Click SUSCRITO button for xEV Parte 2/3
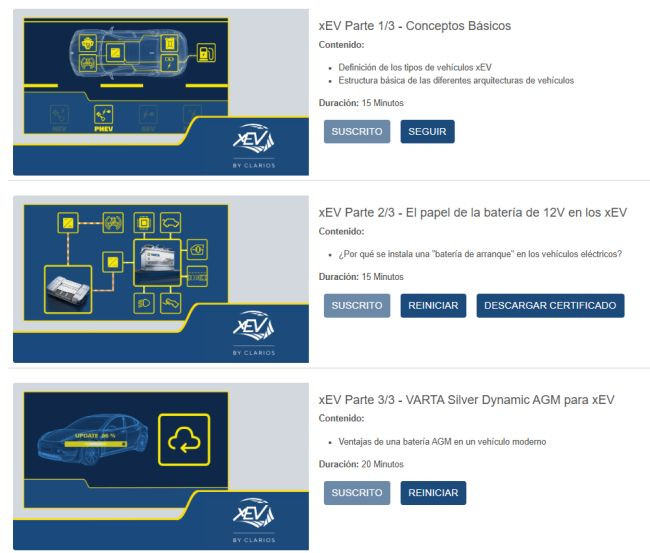 [x=357, y=306]
